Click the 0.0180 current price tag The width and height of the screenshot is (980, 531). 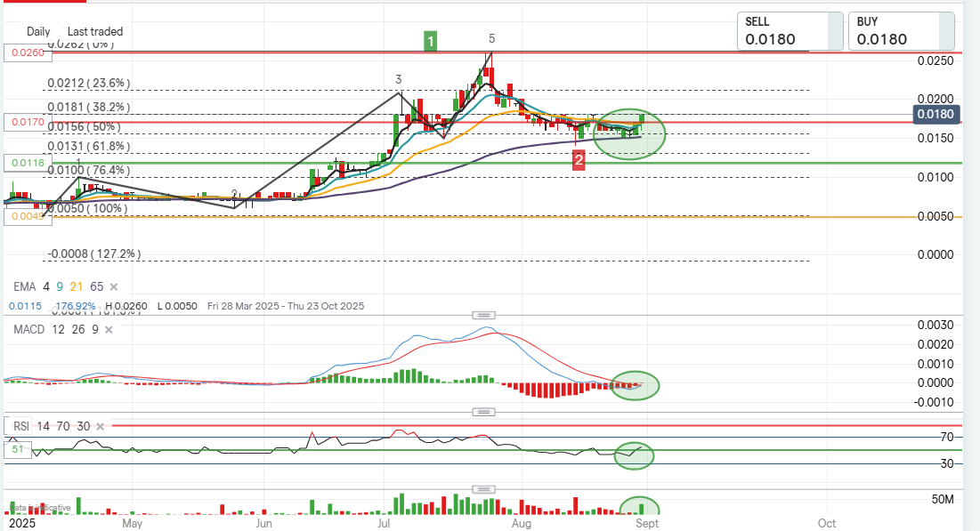pos(937,114)
